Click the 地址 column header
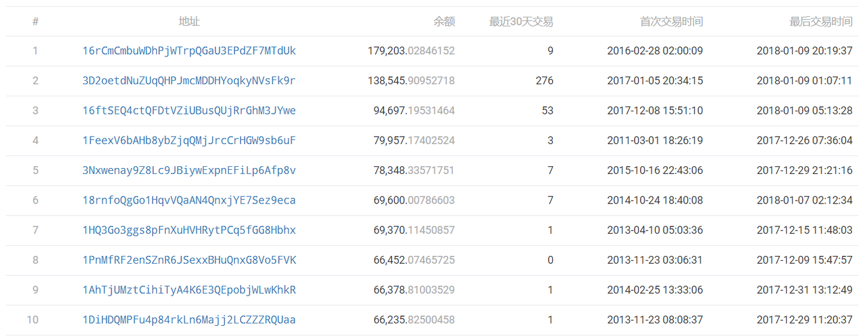This screenshot has width=868, height=336. pyautogui.click(x=189, y=22)
